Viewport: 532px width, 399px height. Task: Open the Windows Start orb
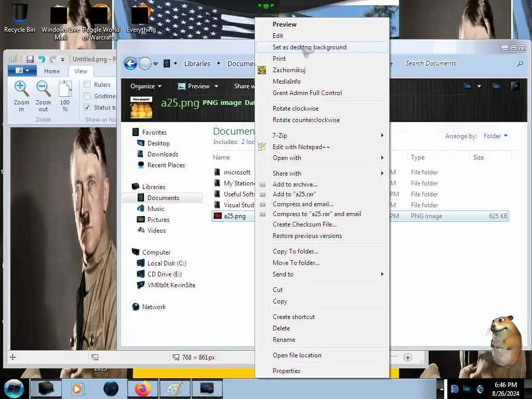[14, 389]
